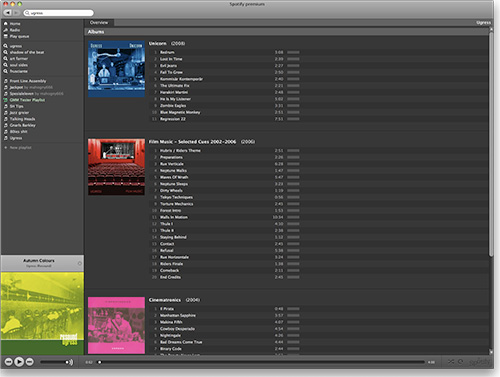
Task: Click the Unicorn album title
Action: coord(157,44)
